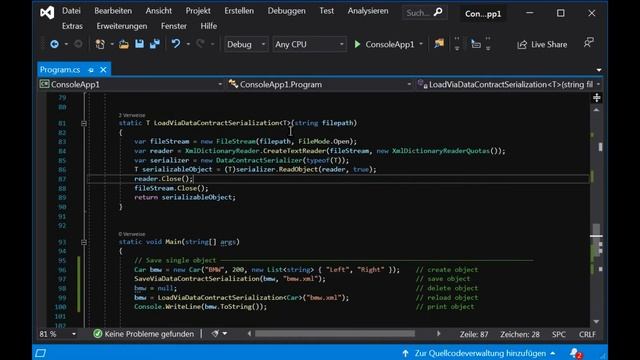This screenshot has width=640, height=360.
Task: Click the Zeile: 87 indicator
Action: pyautogui.click(x=474, y=334)
